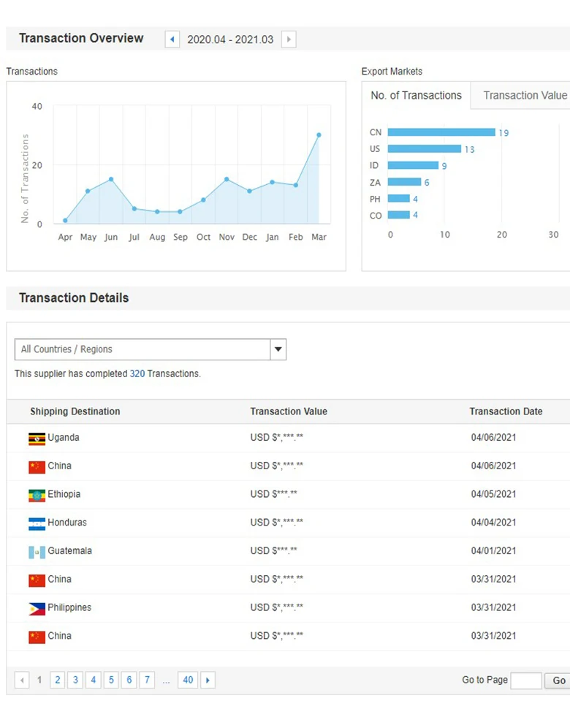Click the next date range arrow
Screen dimensions: 570x728
point(289,39)
